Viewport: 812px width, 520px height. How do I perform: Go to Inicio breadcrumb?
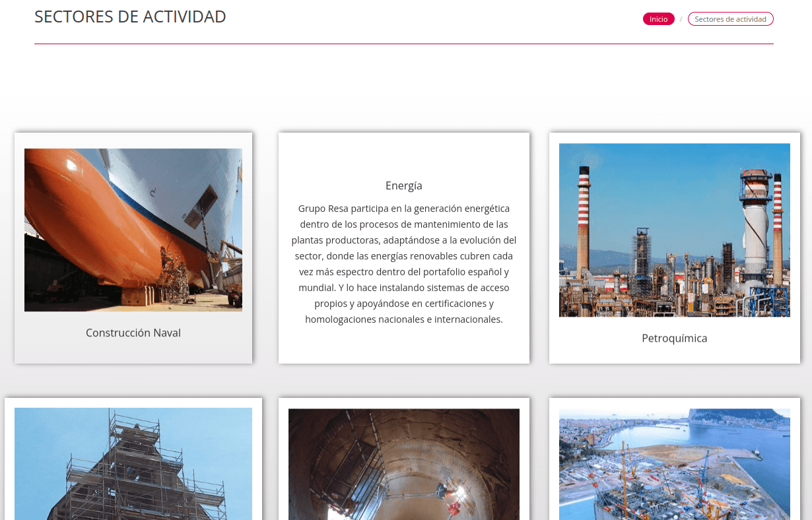coord(658,19)
